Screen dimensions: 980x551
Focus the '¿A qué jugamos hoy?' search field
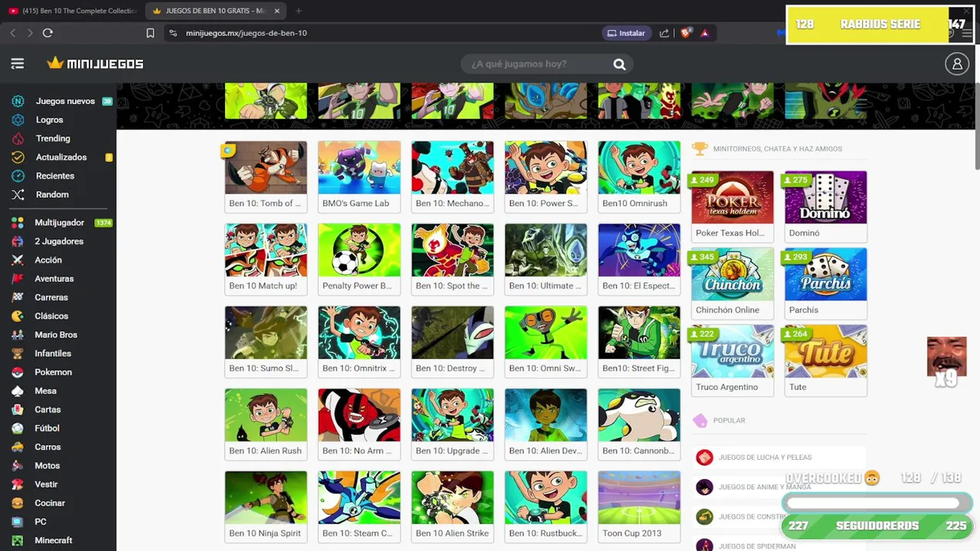click(536, 64)
